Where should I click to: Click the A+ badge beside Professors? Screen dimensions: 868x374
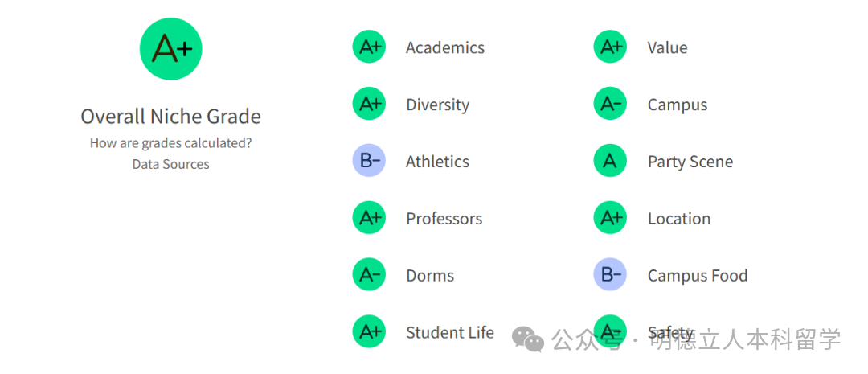(369, 218)
